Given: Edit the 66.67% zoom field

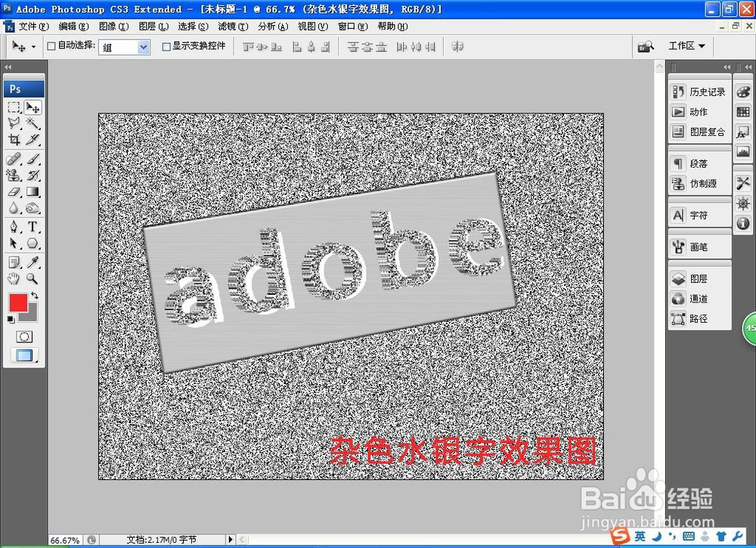Looking at the screenshot, I should pyautogui.click(x=64, y=540).
